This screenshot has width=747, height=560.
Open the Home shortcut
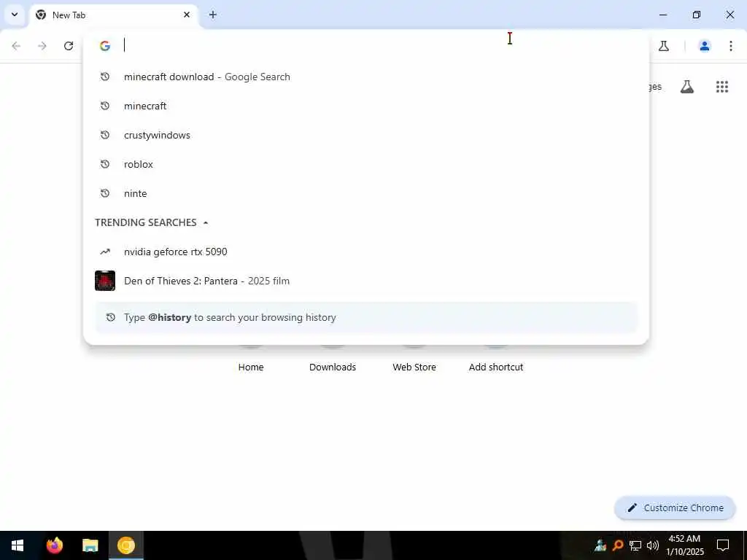(251, 367)
